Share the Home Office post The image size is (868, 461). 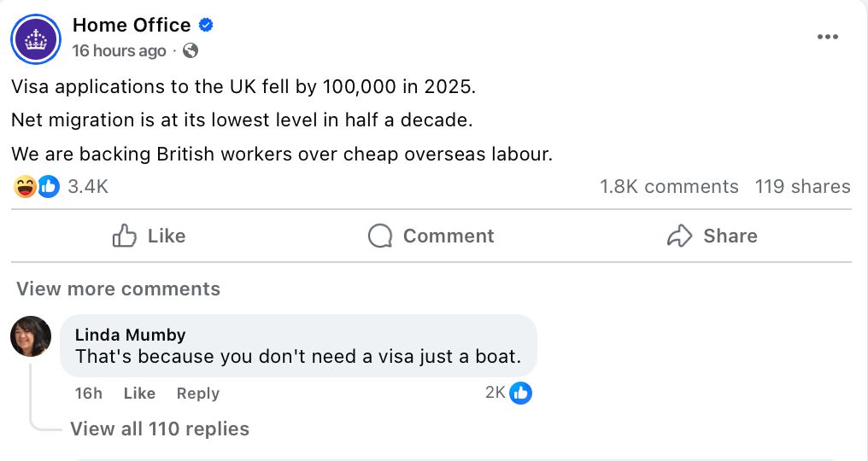point(712,236)
